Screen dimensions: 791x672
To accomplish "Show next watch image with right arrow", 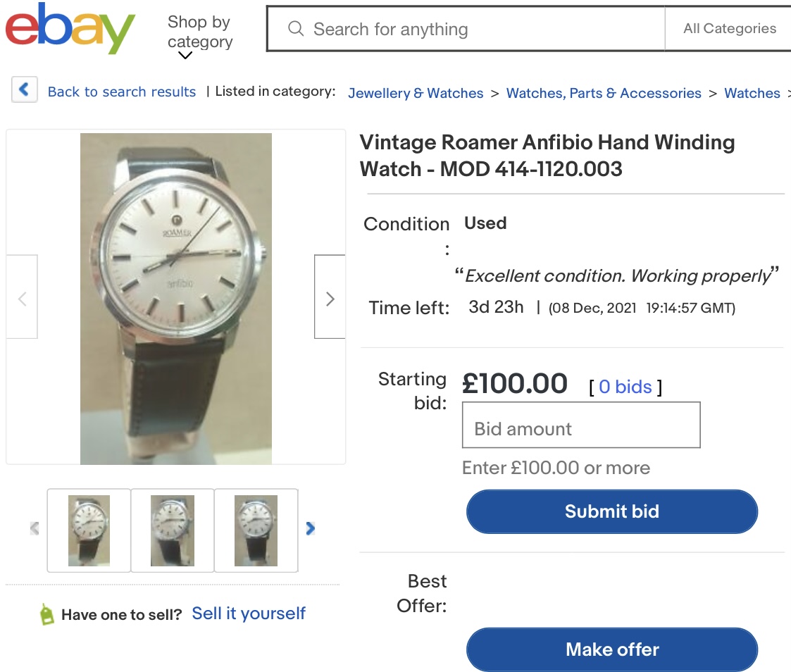I will click(x=330, y=299).
